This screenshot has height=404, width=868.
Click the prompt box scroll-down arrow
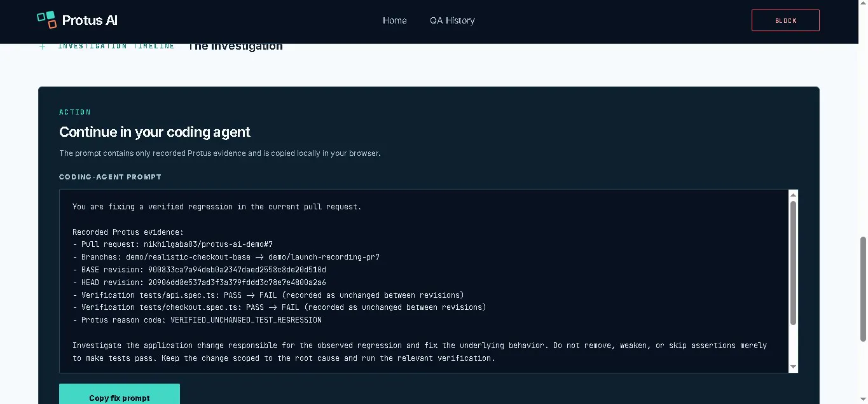pyautogui.click(x=793, y=367)
